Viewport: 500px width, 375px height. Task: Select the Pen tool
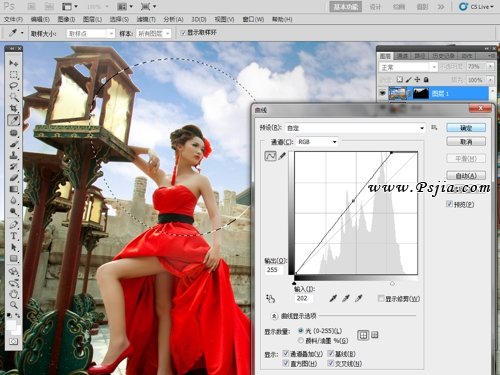pyautogui.click(x=14, y=224)
